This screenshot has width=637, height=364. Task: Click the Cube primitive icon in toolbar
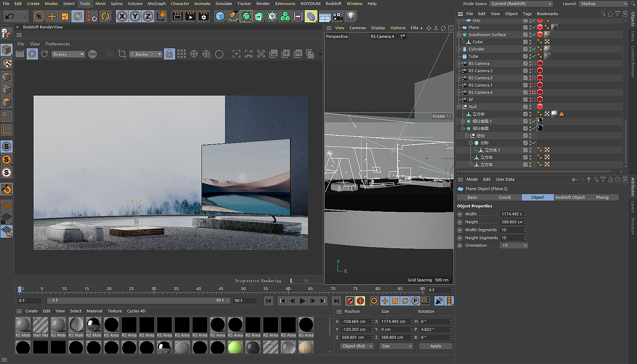(220, 16)
